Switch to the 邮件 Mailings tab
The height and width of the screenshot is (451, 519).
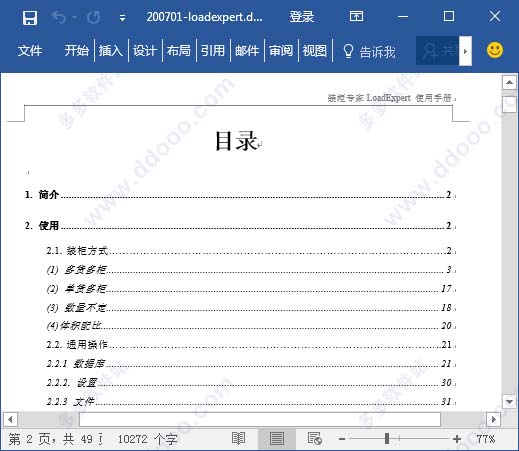point(247,51)
